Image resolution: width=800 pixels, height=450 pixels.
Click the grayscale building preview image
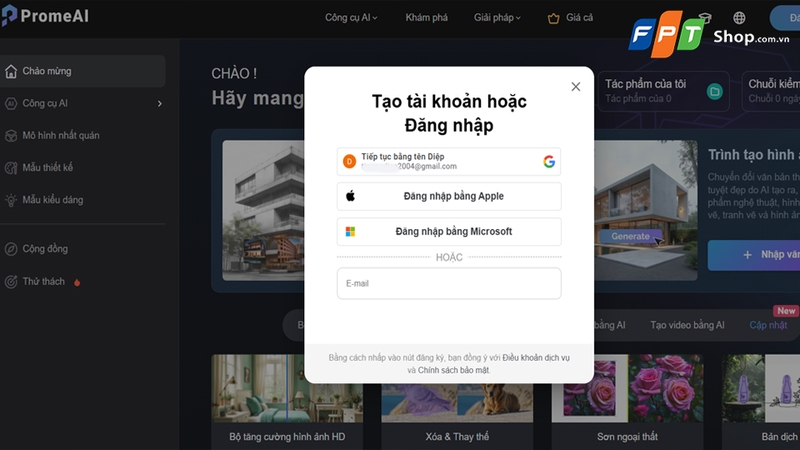click(x=263, y=210)
